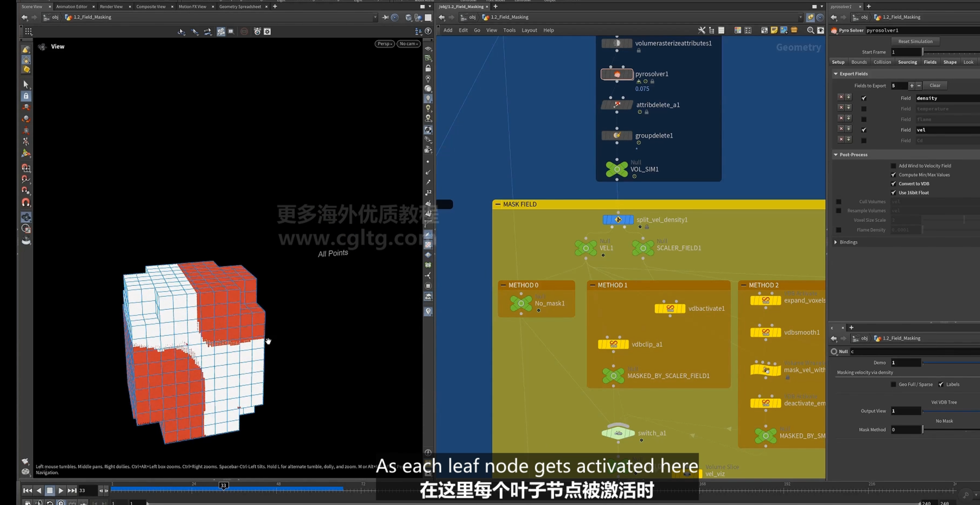Open the Add menu in network editor
980x505 pixels.
coord(448,31)
